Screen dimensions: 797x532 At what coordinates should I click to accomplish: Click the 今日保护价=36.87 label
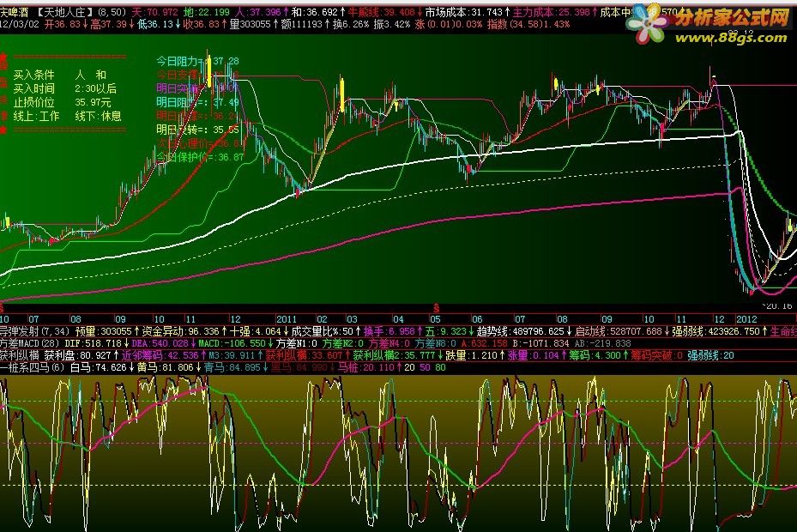click(x=200, y=157)
